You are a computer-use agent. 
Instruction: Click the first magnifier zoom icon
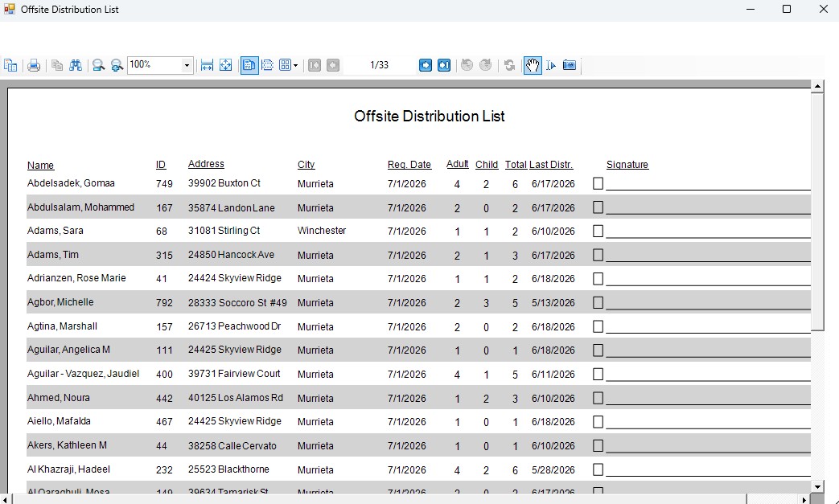[x=98, y=65]
